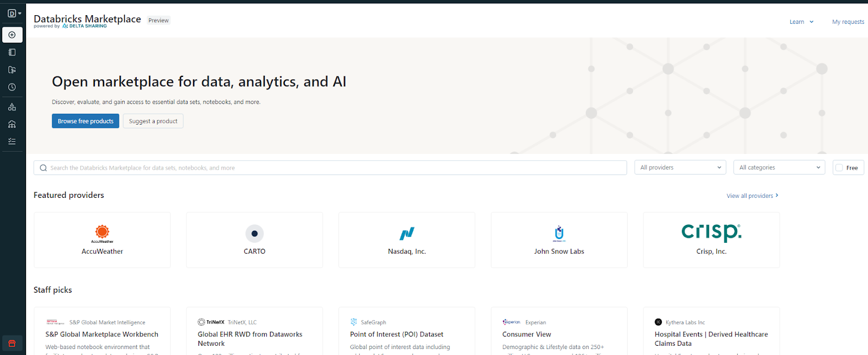Open the Workspace notebook icon in sidebar
The image size is (868, 355).
(x=12, y=53)
